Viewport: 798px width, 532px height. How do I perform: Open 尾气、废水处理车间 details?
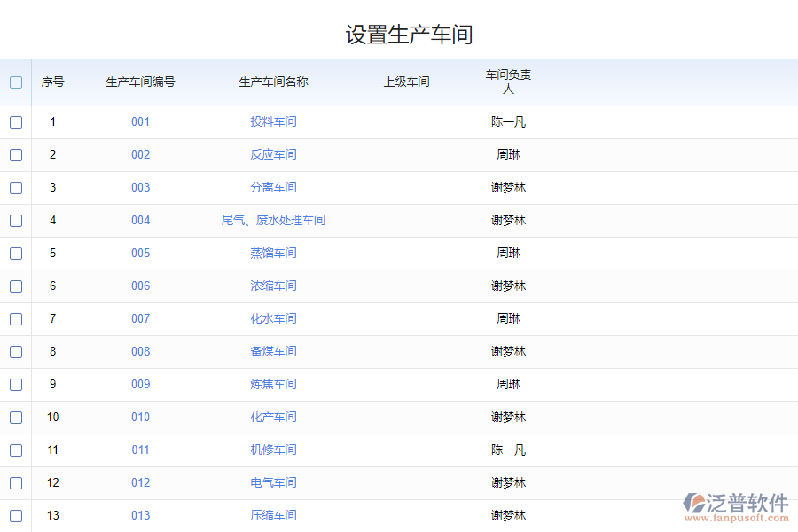[x=273, y=221]
